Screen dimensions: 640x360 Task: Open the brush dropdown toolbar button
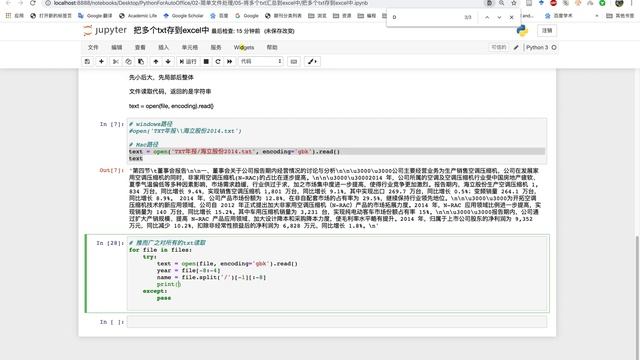(312, 61)
